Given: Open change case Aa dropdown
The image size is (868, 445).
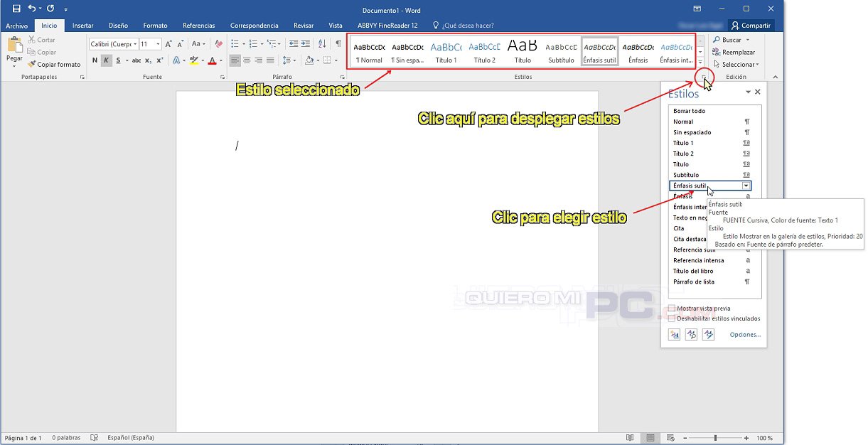Looking at the screenshot, I should (198, 44).
